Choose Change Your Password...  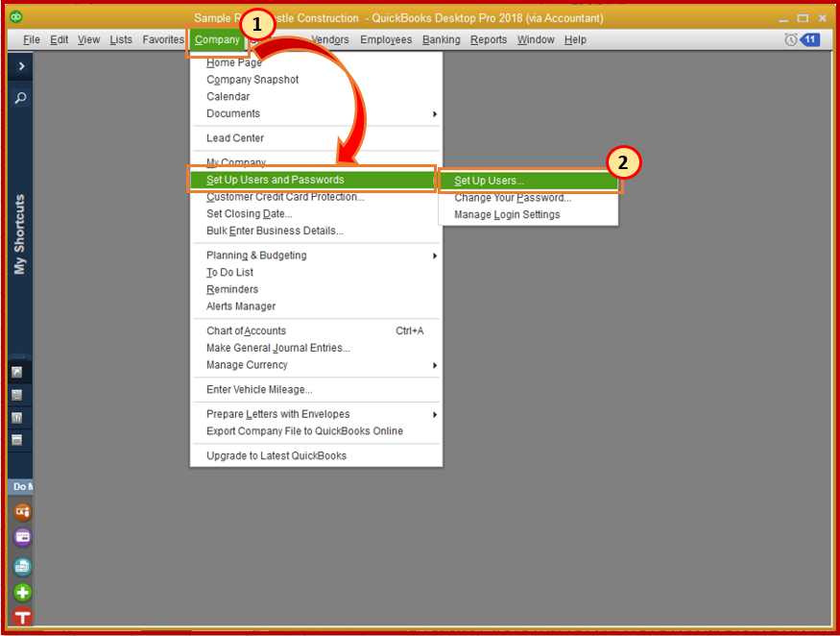coord(528,198)
